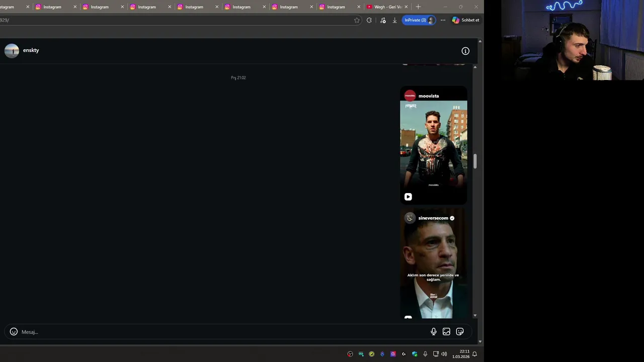Viewport: 644px width, 362px height.
Task: Open the sineversecom account name link
Action: tap(433, 218)
